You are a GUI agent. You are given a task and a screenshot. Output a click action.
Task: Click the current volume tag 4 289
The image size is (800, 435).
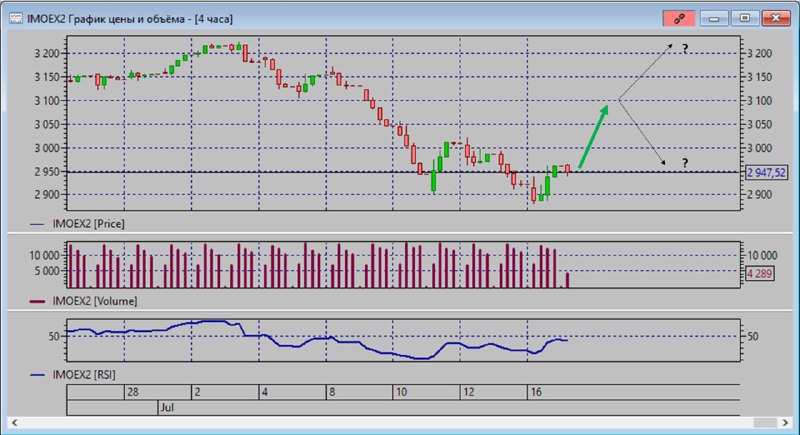pos(759,273)
